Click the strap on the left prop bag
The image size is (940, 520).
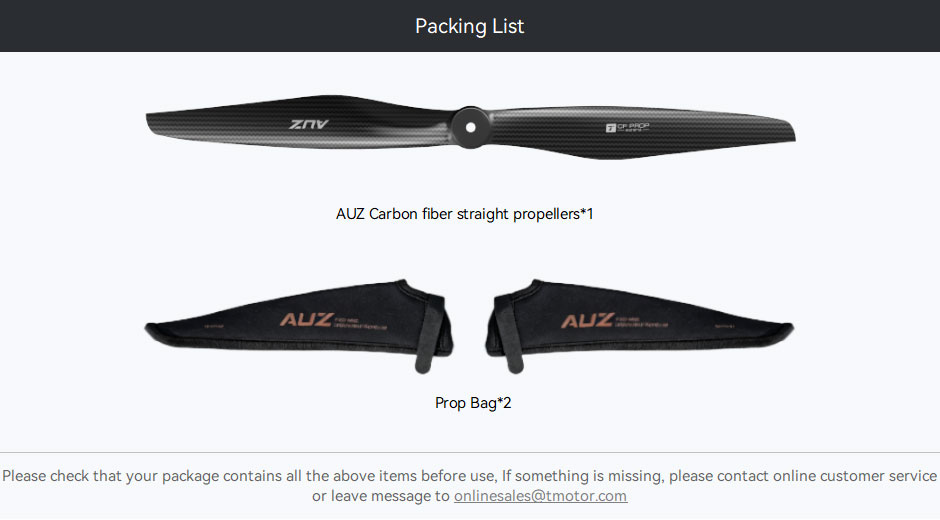click(428, 332)
